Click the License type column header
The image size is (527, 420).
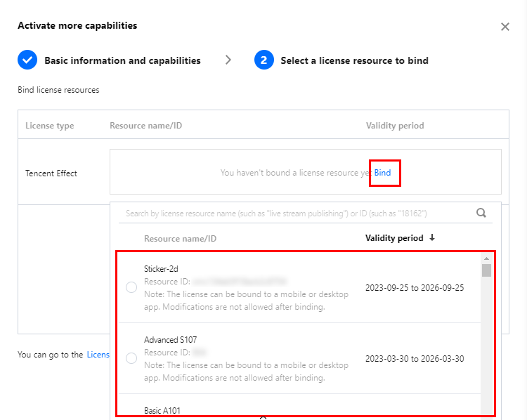pyautogui.click(x=49, y=126)
